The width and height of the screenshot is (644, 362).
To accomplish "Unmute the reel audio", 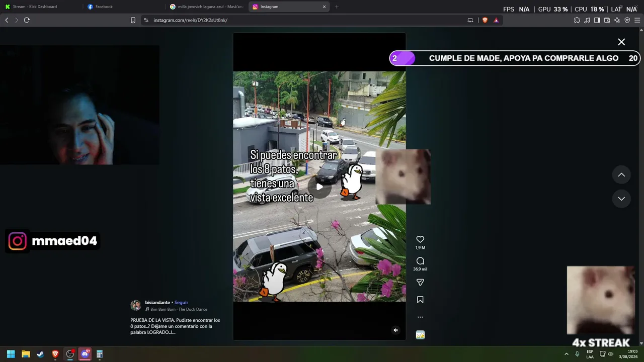I will click(x=395, y=330).
